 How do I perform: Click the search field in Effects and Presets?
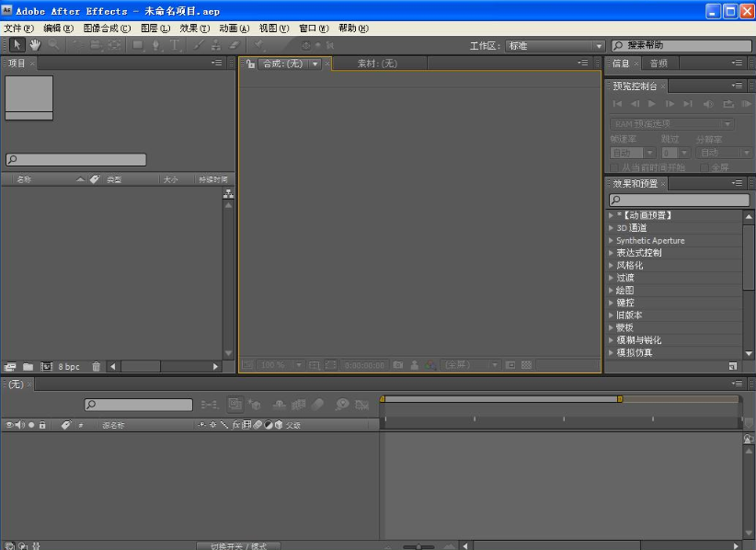tap(678, 200)
